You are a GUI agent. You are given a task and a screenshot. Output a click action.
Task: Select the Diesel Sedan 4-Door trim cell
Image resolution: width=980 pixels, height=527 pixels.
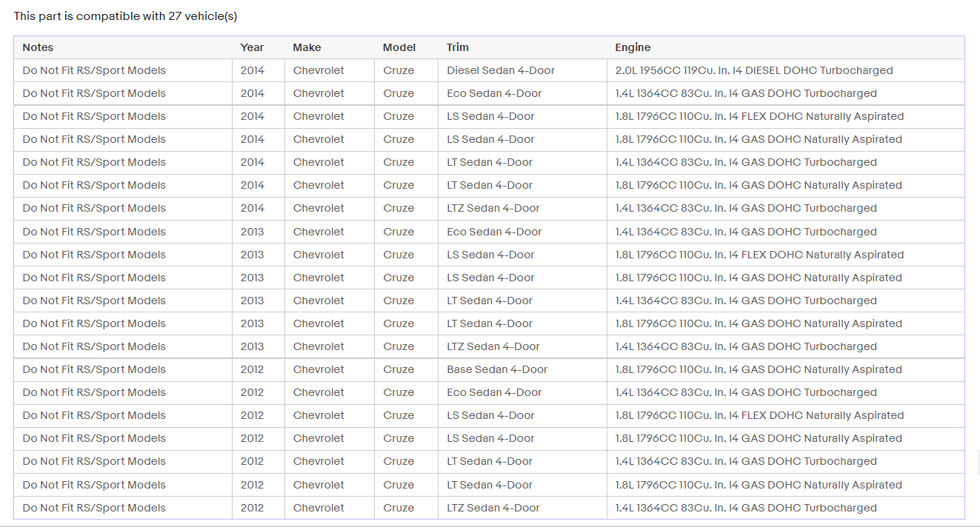(501, 70)
